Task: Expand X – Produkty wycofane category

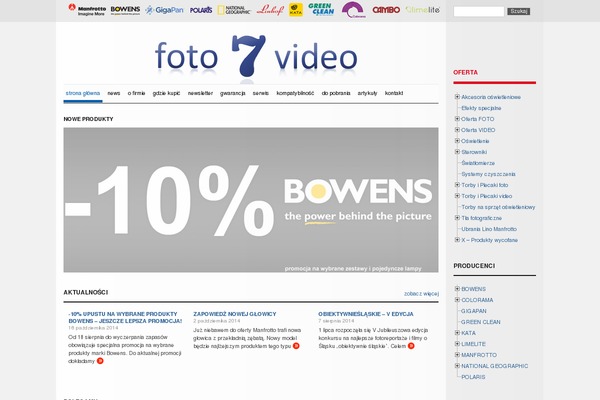Action: click(457, 240)
